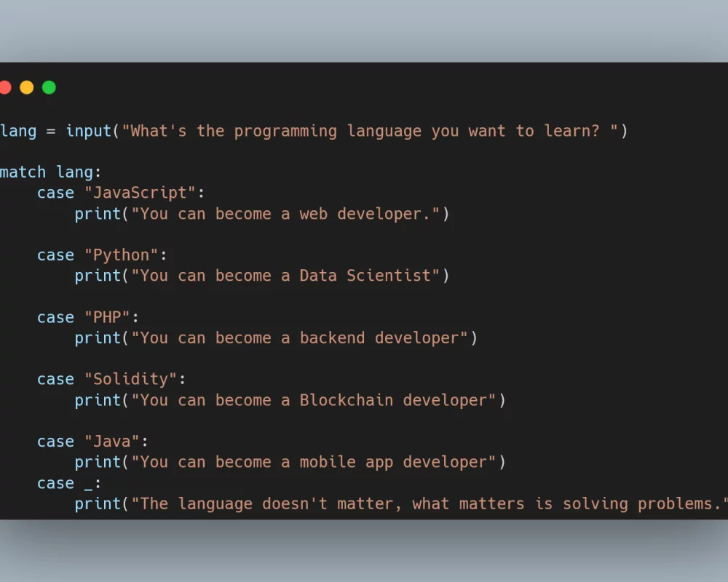Click the case "Python" line

[x=102, y=255]
